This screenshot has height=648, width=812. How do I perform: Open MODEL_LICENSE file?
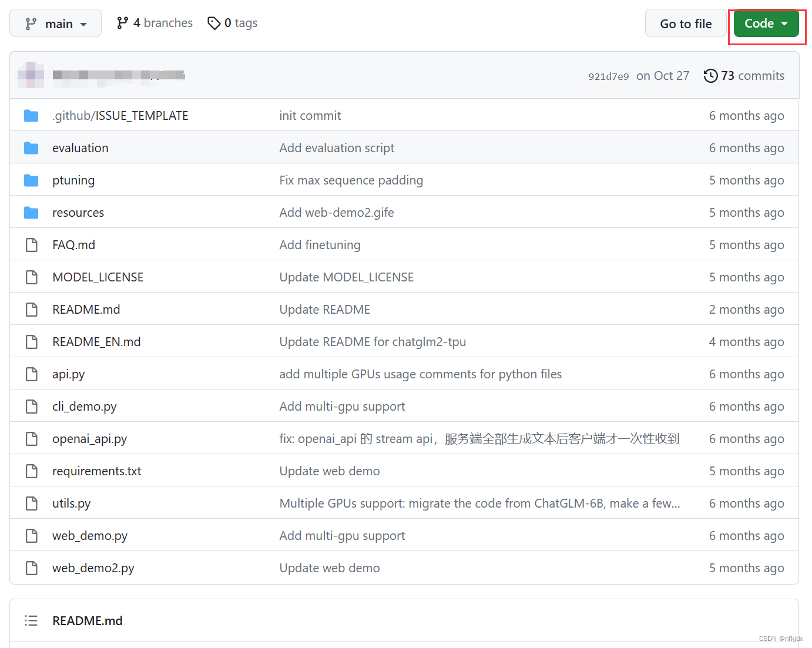click(98, 277)
